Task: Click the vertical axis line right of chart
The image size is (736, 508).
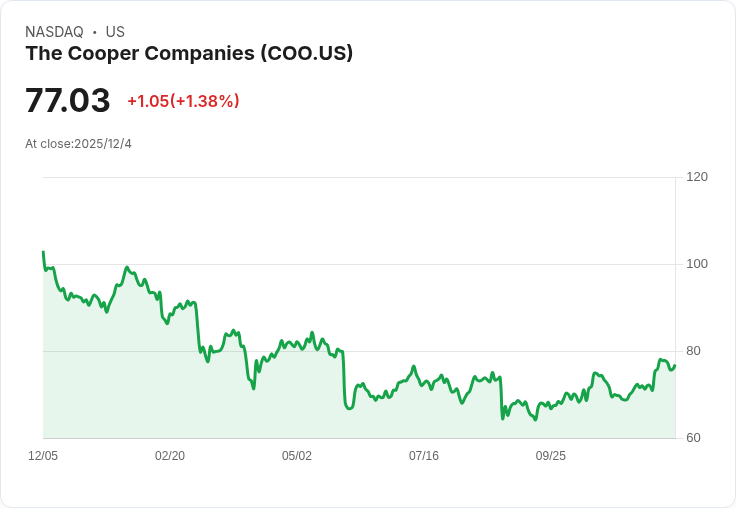Action: 676,300
